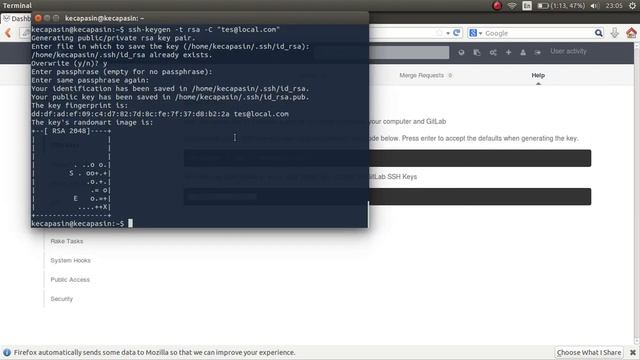The height and width of the screenshot is (360, 640).
Task: Click the fingerprint line with tes@local.com
Action: pyautogui.click(x=160, y=114)
